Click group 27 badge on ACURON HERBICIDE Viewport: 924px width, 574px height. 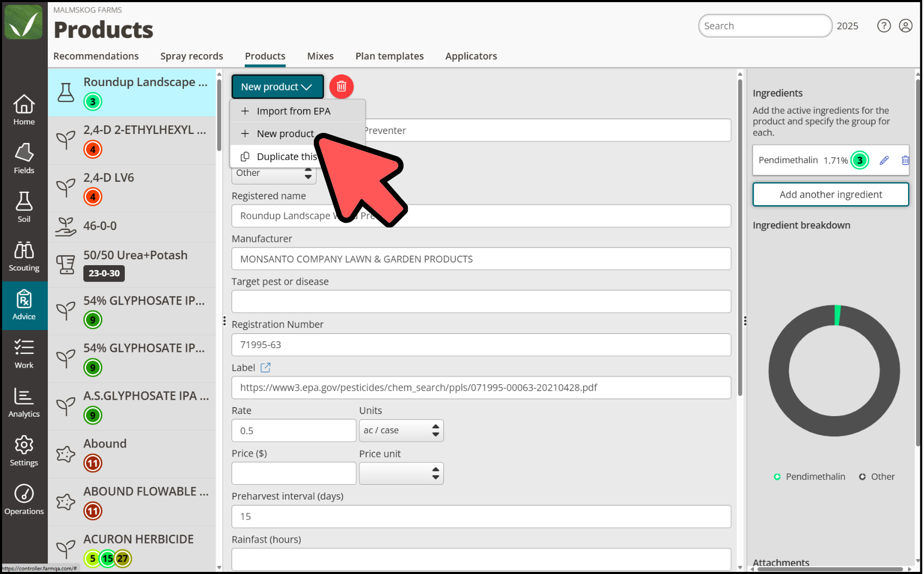[x=123, y=558]
